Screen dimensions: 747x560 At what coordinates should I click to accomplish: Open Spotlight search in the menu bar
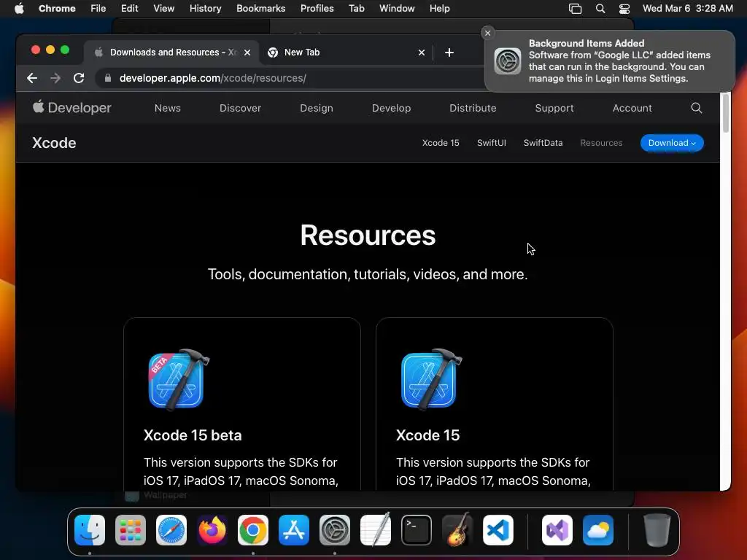(x=600, y=9)
